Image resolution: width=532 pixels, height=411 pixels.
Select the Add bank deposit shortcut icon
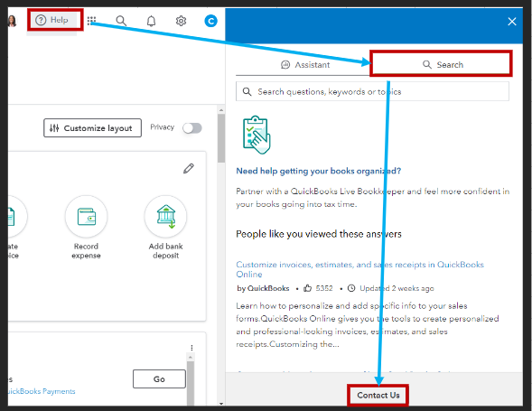(x=165, y=216)
